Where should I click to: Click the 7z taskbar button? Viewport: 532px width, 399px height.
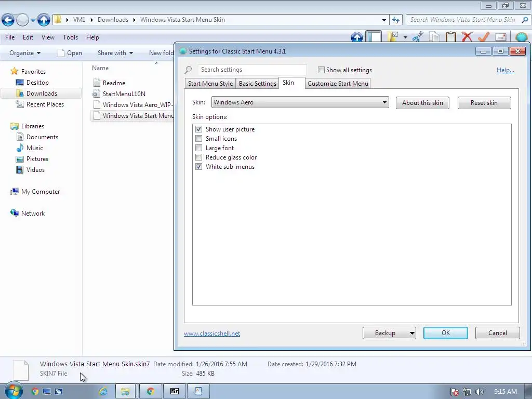point(175,392)
